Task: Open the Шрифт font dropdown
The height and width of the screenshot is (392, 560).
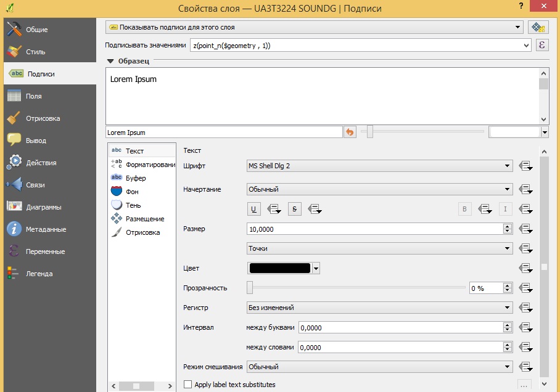Action: (379, 166)
